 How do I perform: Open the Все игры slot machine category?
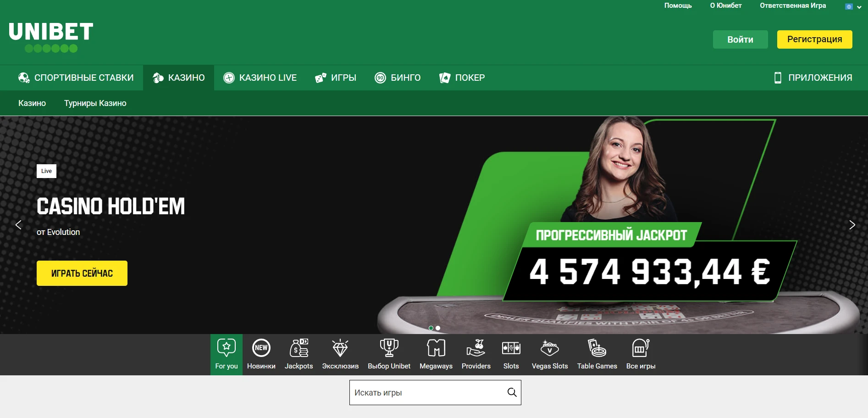coord(641,355)
